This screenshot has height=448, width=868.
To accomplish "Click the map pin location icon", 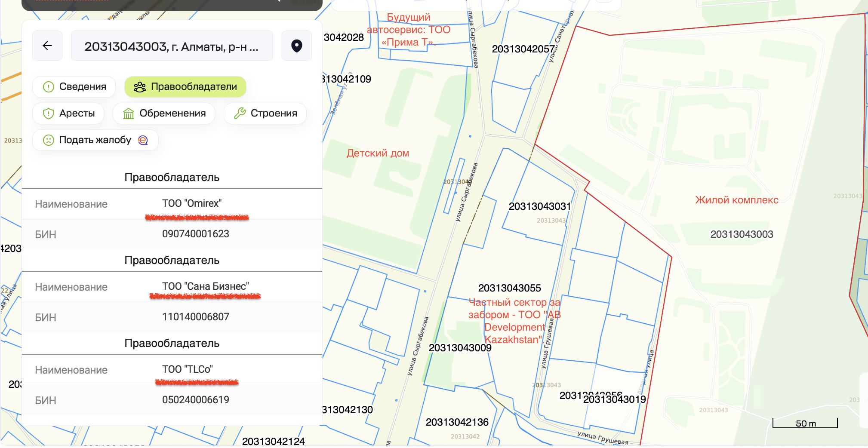I will pos(296,46).
